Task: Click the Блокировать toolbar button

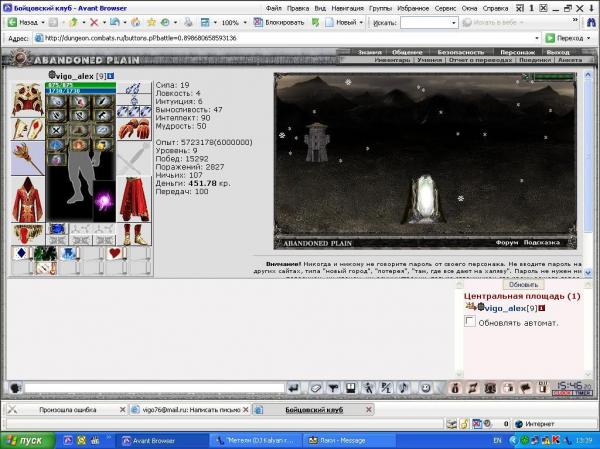Action: click(279, 23)
